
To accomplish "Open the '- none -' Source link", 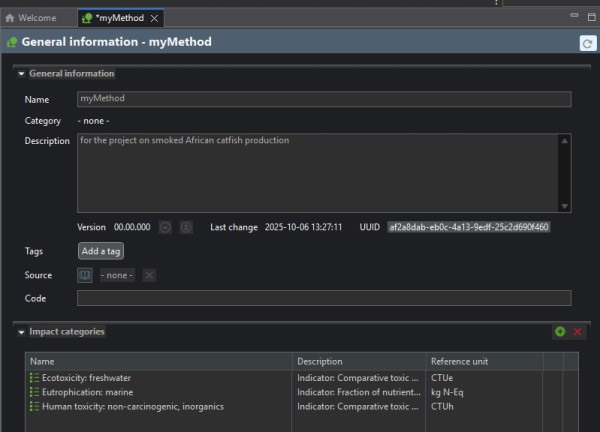I will (x=117, y=275).
